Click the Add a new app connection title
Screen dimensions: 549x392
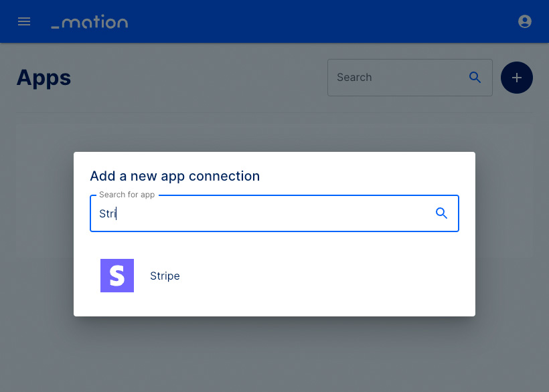pos(175,176)
